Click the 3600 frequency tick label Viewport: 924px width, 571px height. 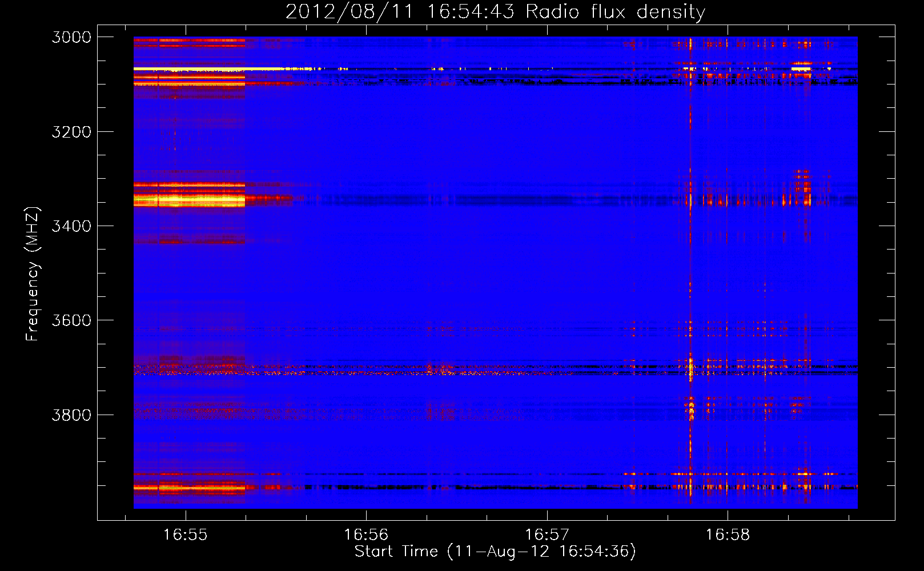[71, 320]
